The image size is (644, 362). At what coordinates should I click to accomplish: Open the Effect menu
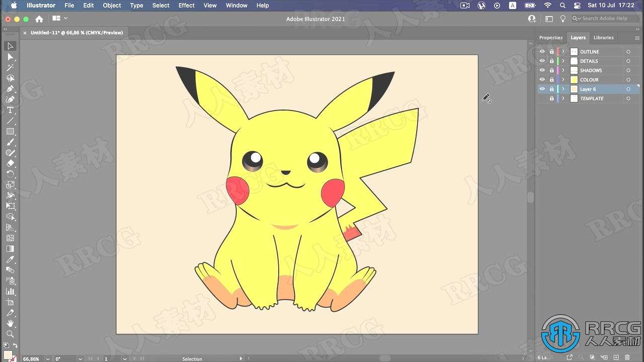pos(186,6)
